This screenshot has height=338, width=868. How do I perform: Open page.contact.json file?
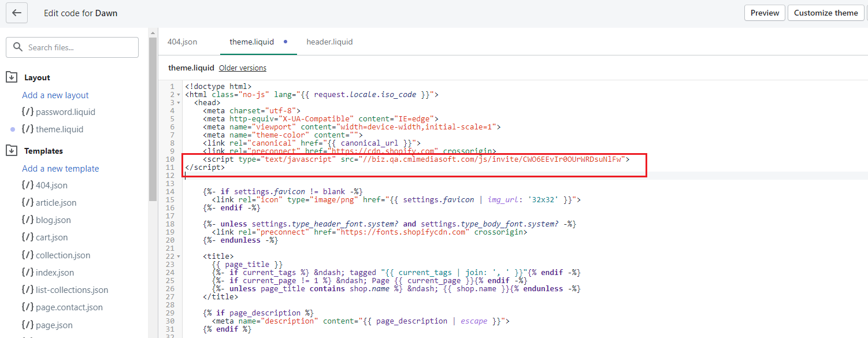pyautogui.click(x=69, y=307)
